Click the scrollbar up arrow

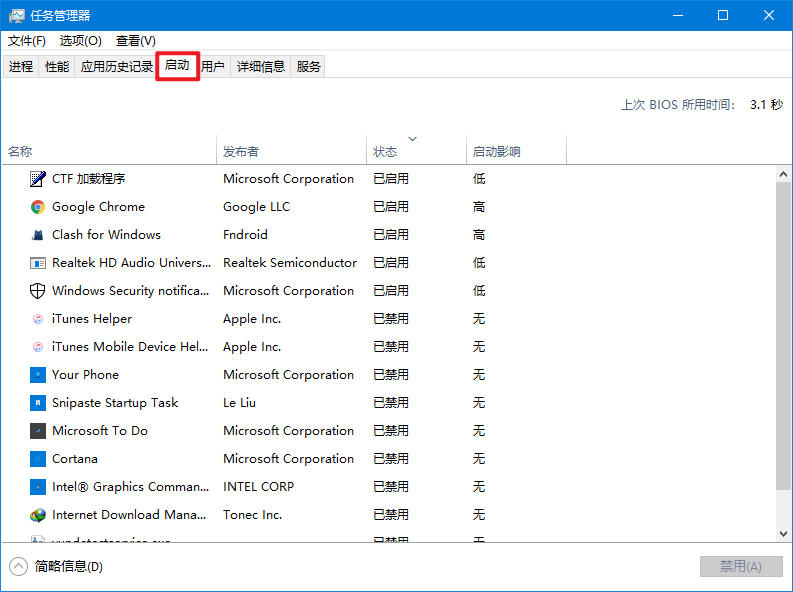[x=783, y=174]
